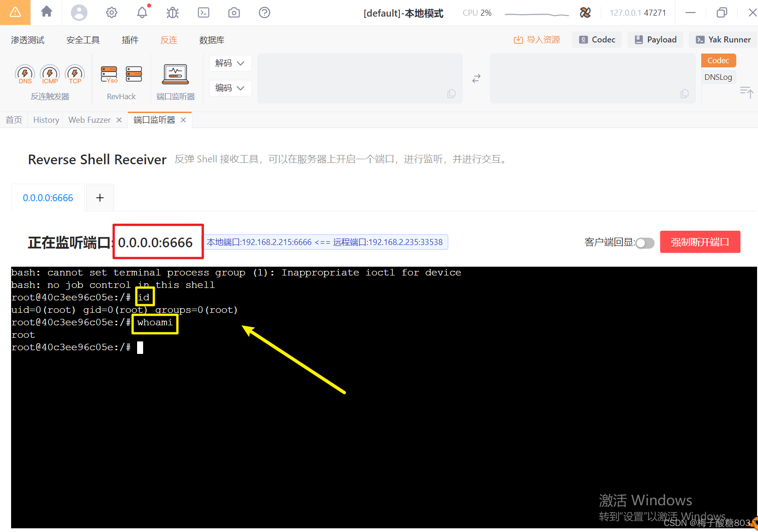Click the 强制断开端口 disconnect button
Viewport: 758px width, 532px height.
700,241
